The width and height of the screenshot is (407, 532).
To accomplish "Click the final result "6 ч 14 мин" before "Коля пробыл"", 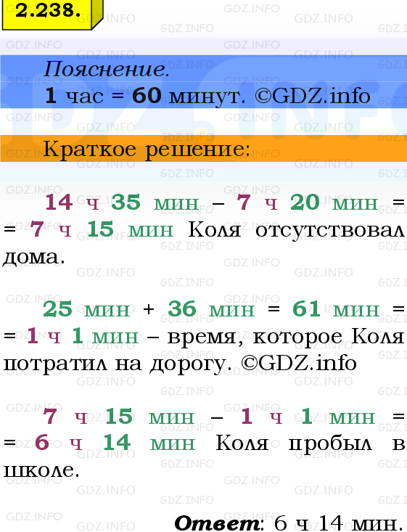I will (115, 443).
